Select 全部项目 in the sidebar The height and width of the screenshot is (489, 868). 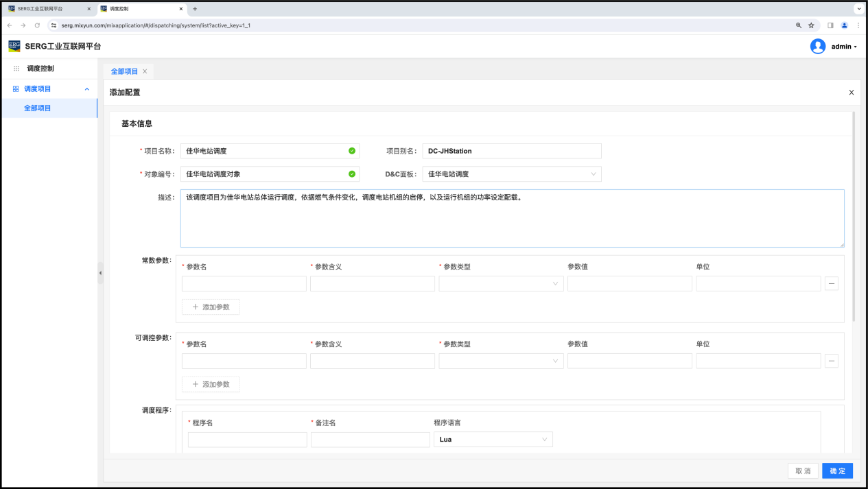pyautogui.click(x=38, y=108)
